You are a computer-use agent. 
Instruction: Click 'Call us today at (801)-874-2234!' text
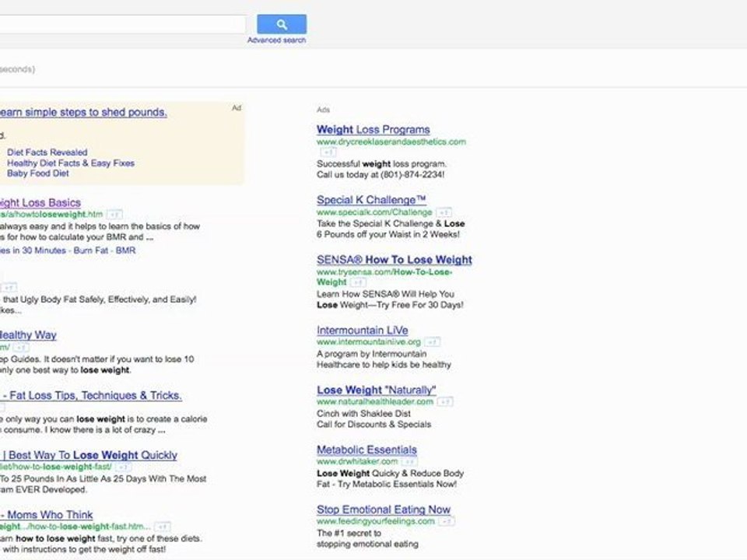point(381,175)
